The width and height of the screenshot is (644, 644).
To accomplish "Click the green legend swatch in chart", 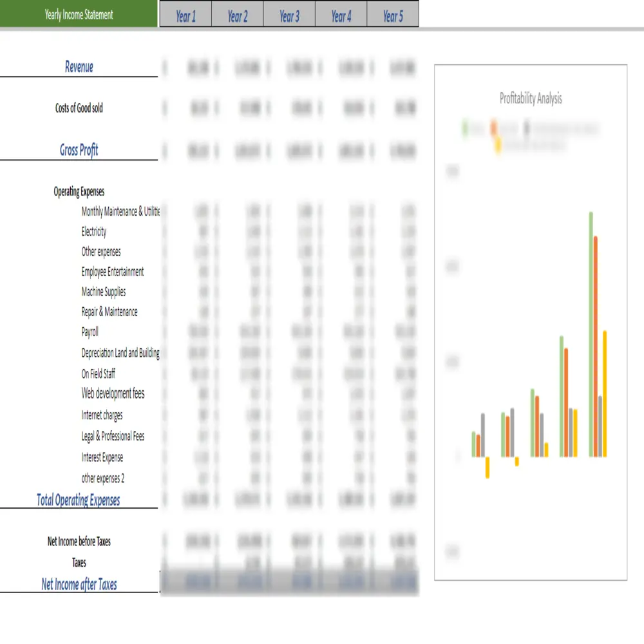I will (464, 128).
